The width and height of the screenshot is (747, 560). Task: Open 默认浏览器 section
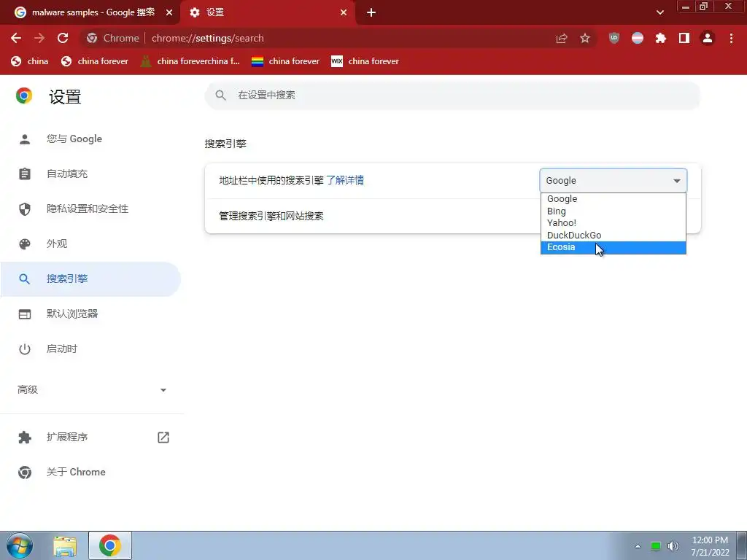[x=90, y=314]
